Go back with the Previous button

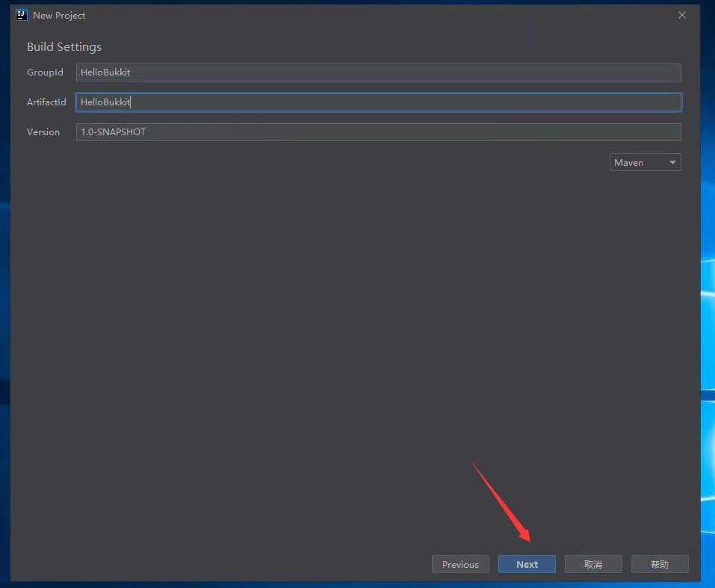(x=460, y=564)
